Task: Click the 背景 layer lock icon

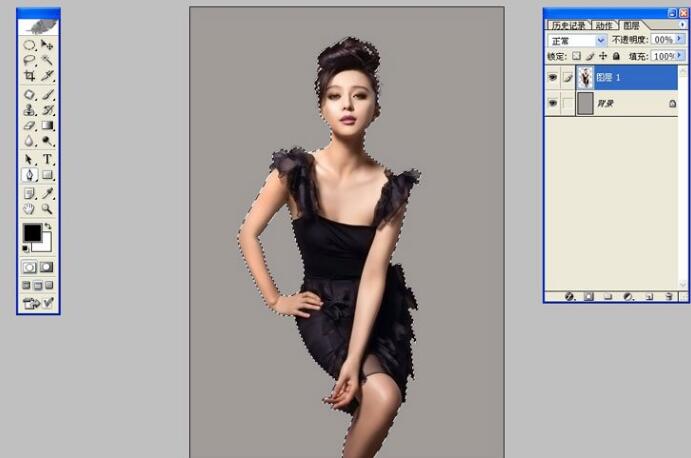Action: (x=672, y=104)
